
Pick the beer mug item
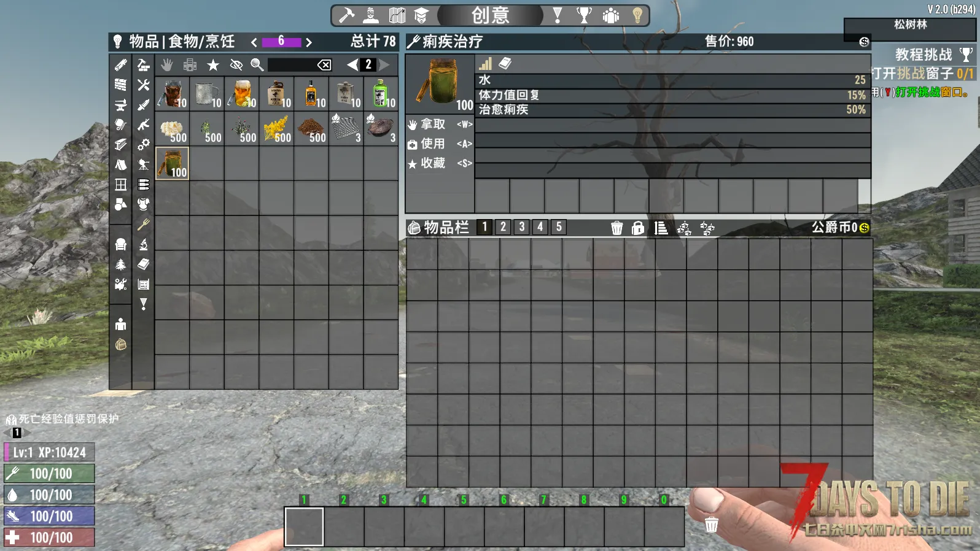[242, 93]
